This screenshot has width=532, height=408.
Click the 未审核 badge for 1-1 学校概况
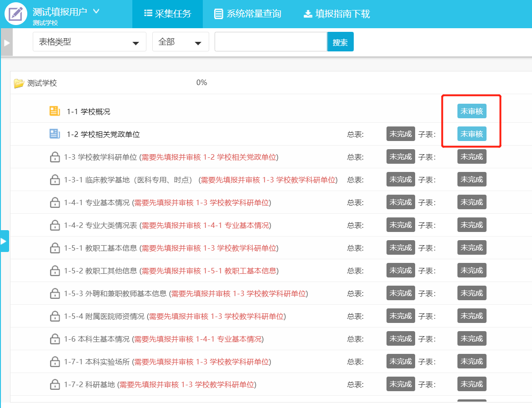(x=472, y=111)
